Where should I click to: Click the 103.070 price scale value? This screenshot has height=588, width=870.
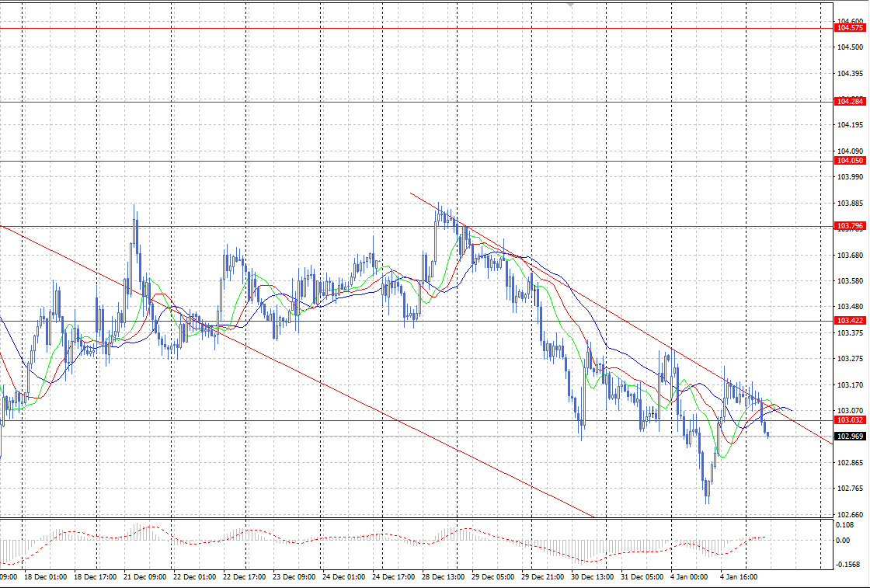click(x=851, y=410)
